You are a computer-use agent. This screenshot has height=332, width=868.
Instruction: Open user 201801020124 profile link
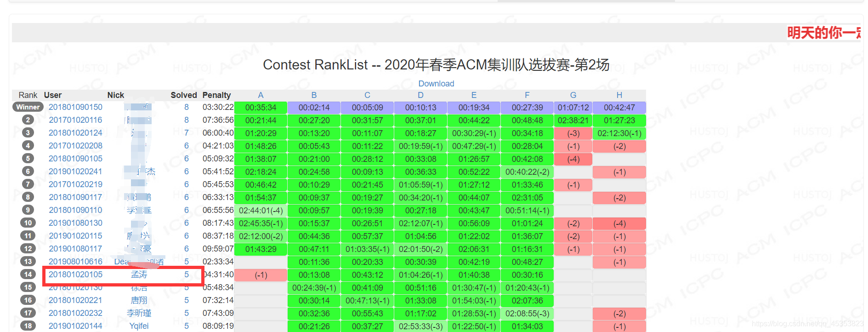(x=75, y=133)
